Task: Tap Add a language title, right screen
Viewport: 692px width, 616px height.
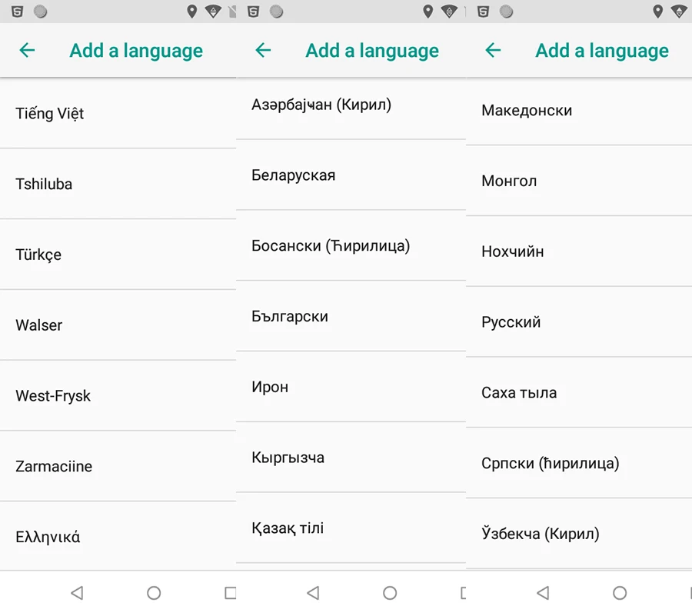Action: tap(602, 52)
